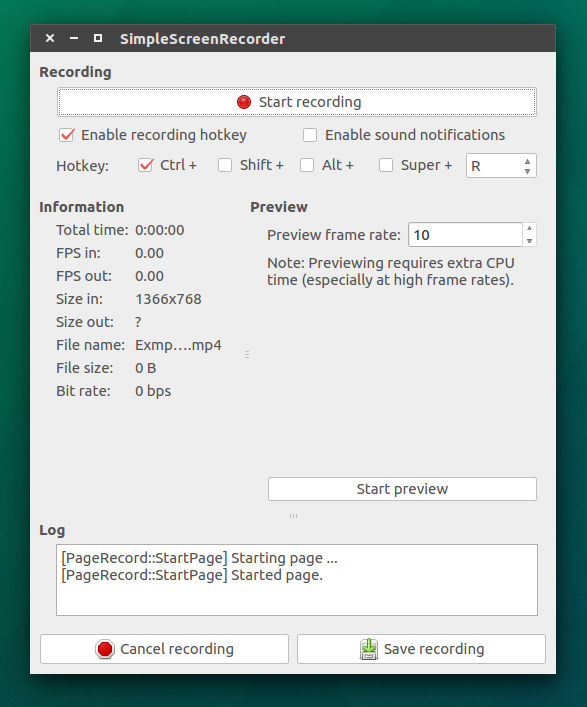
Task: Click the Bit rate value 0 bps
Action: coord(153,391)
